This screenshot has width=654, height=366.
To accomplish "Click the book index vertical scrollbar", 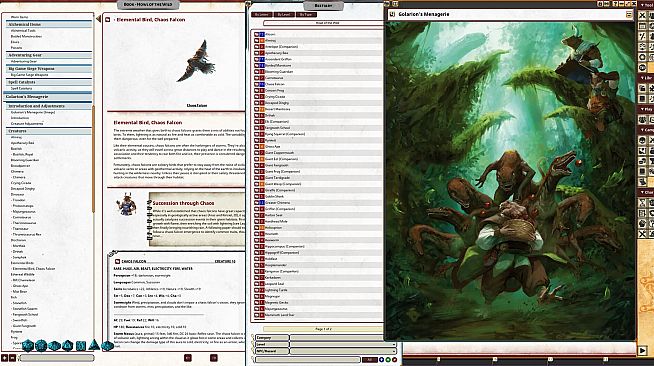I will coord(94,158).
